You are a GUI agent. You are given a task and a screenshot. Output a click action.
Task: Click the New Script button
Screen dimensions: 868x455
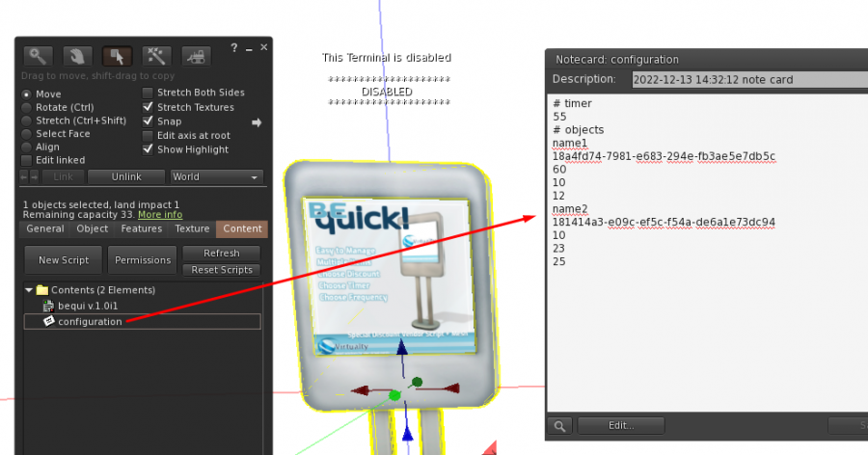click(x=64, y=260)
